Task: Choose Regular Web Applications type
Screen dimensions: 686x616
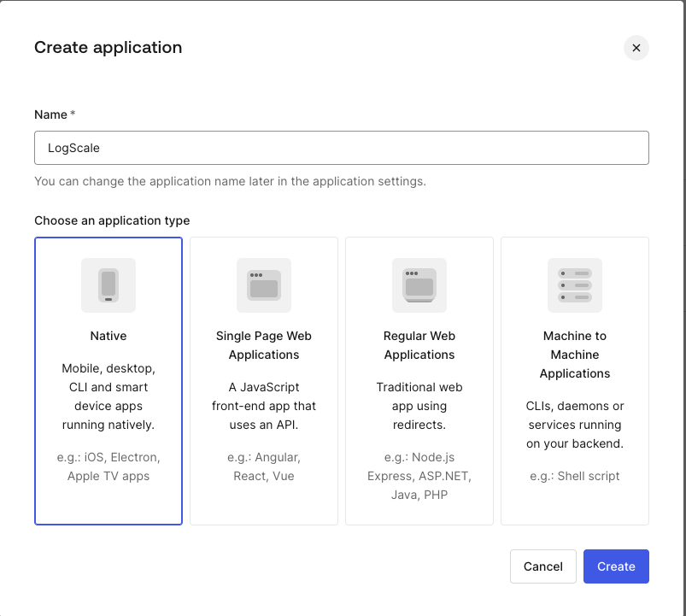Action: (419, 380)
